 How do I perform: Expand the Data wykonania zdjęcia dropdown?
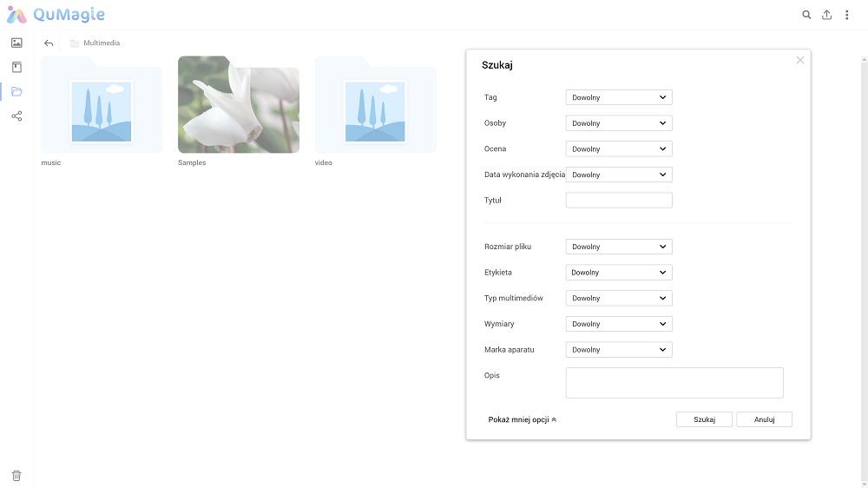(619, 175)
